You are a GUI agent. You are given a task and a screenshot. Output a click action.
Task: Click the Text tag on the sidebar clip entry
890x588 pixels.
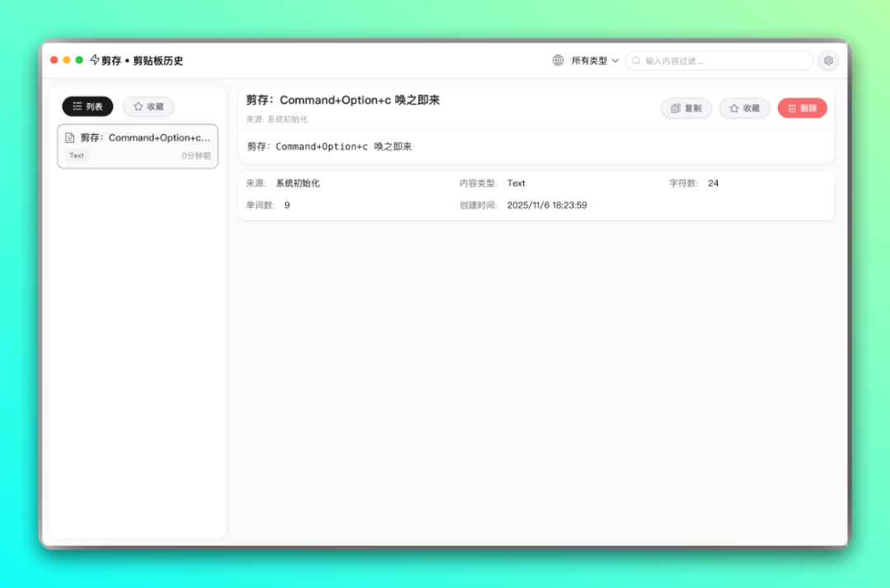coord(77,156)
